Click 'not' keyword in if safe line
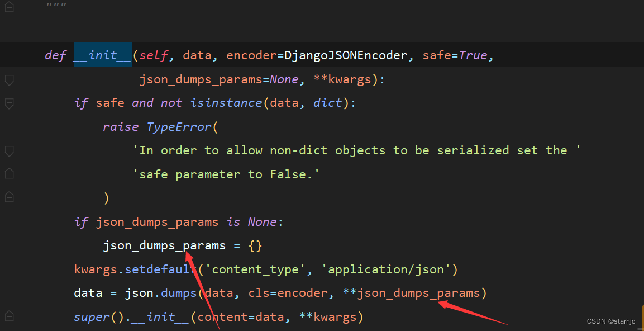 (171, 103)
